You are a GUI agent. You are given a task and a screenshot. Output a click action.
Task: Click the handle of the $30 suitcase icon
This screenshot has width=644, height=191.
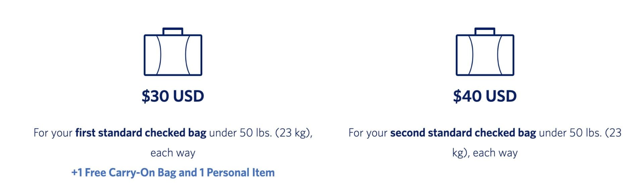click(173, 31)
